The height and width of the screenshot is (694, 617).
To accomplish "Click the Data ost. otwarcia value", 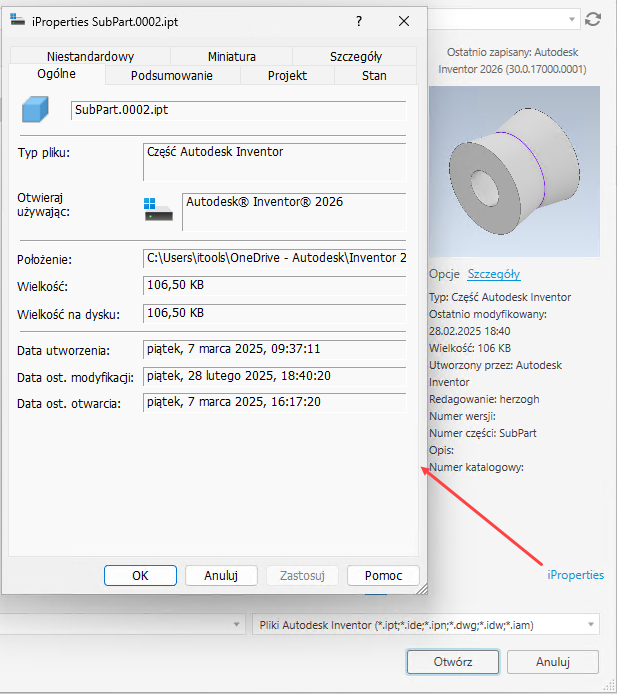I will click(x=274, y=402).
